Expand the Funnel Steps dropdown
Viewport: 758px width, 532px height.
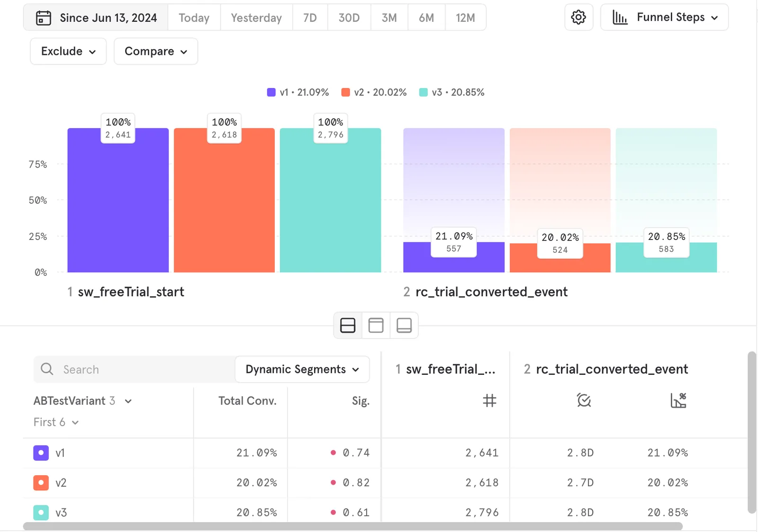(664, 18)
